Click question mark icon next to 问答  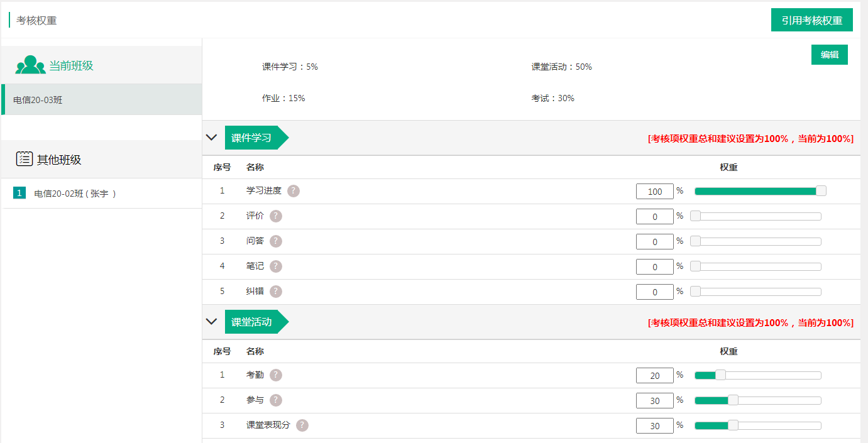point(276,241)
